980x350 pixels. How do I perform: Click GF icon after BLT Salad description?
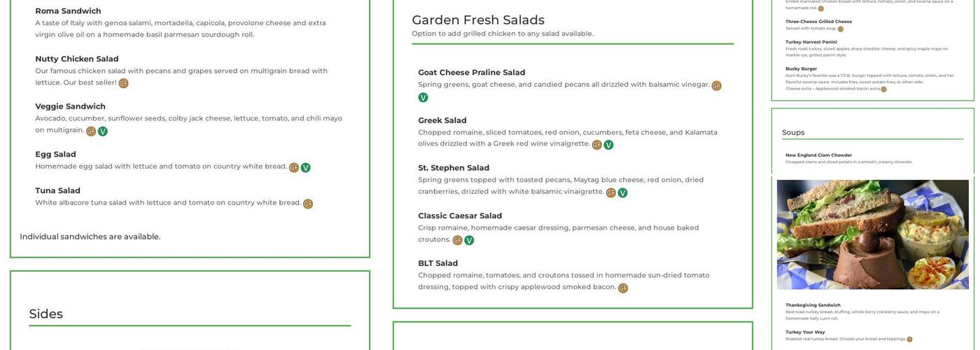coord(623,288)
